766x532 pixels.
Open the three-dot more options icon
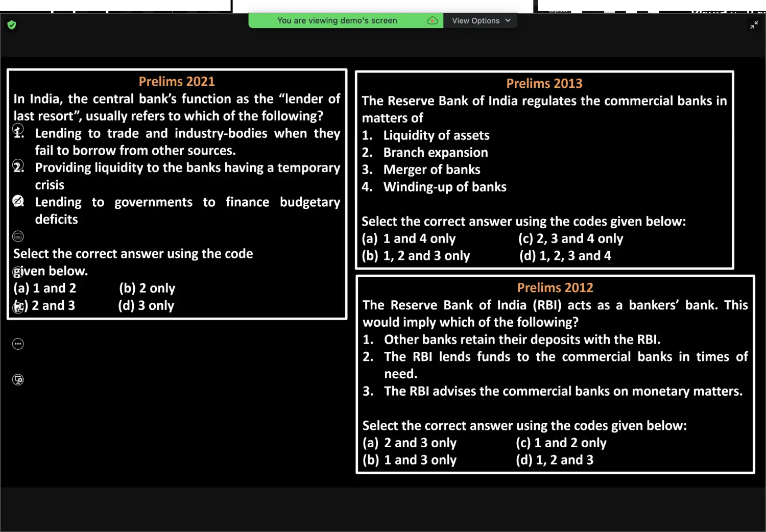click(x=18, y=344)
